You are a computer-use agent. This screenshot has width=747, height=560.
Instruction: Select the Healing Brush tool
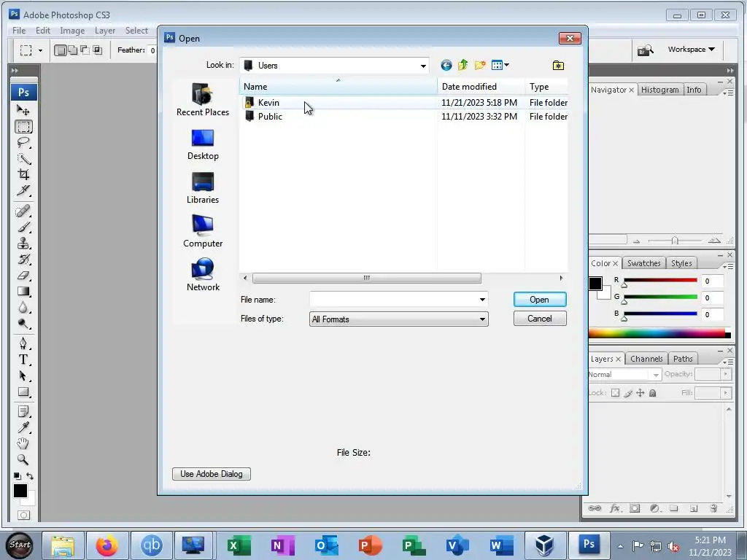(x=23, y=211)
